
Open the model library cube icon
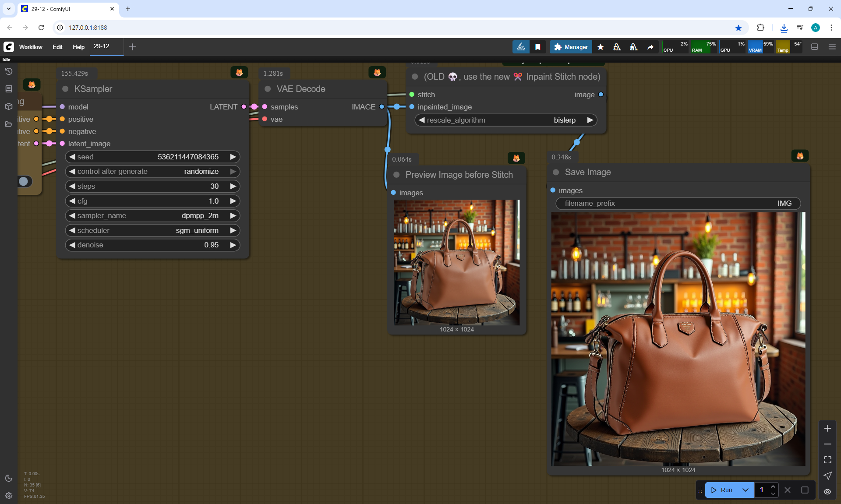click(x=8, y=106)
